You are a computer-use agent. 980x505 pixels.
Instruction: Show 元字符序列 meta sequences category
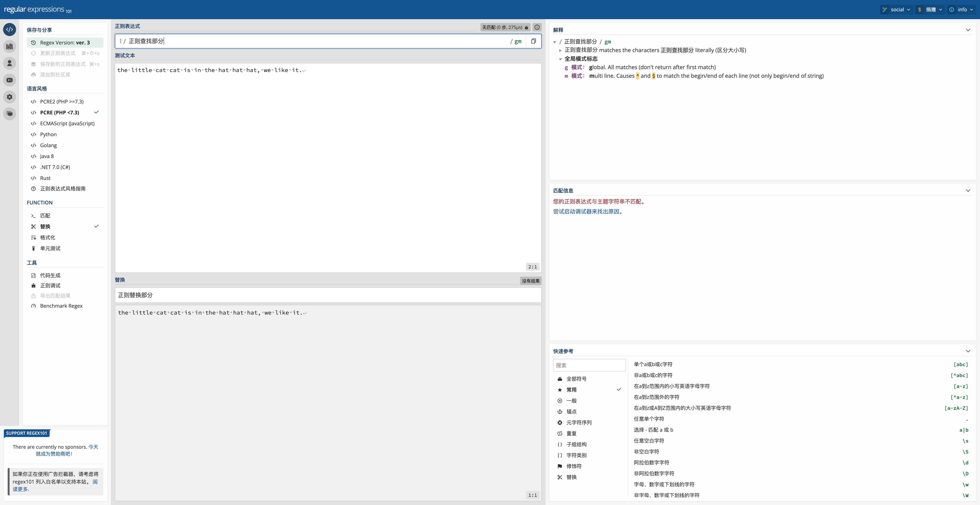(x=589, y=422)
